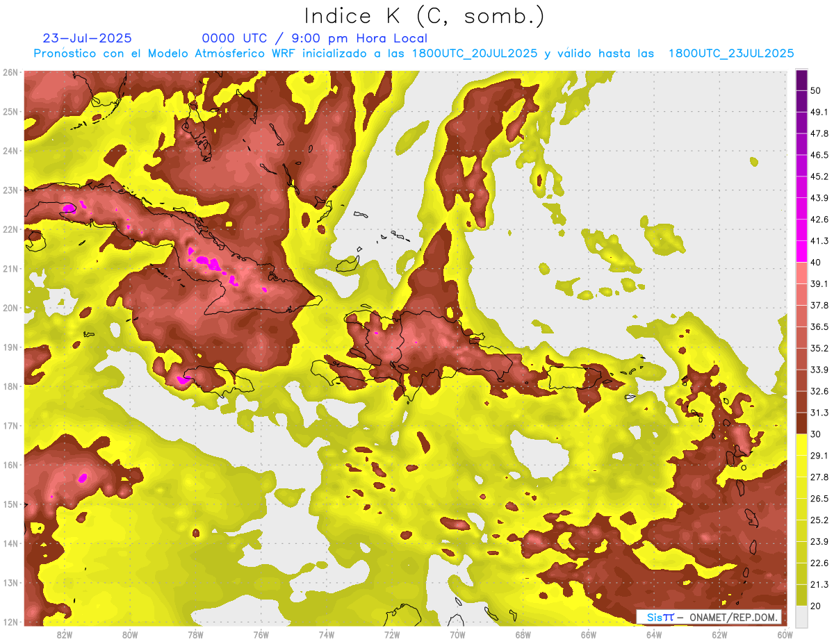This screenshot has height=644, width=834.
Task: Click the gray colorbar segment below 20
Action: (801, 616)
